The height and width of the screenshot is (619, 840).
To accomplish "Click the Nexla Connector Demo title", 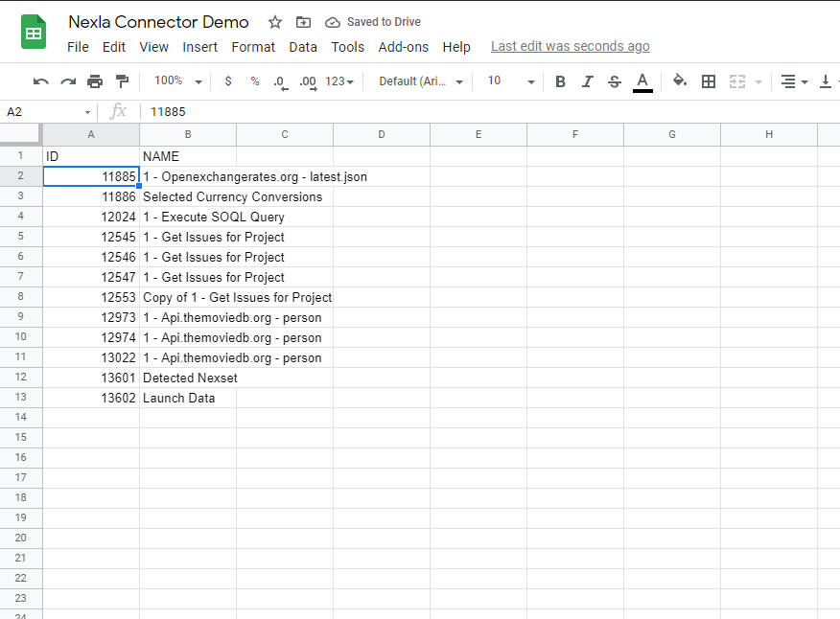I will coord(158,22).
